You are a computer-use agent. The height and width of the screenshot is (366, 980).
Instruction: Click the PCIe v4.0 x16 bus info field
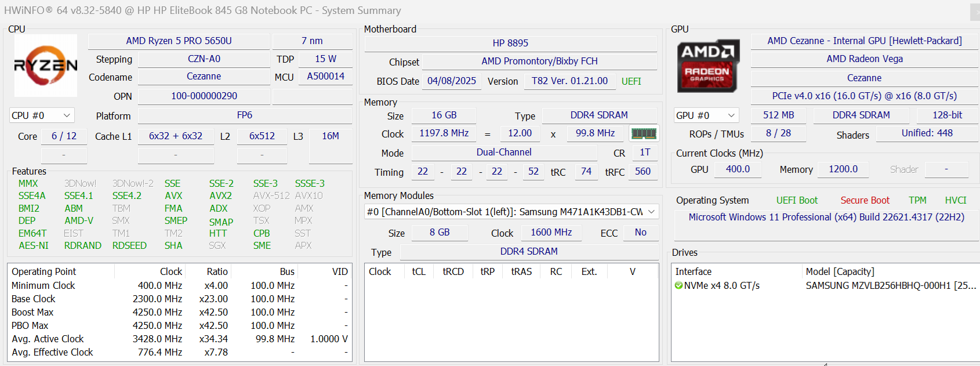coord(864,96)
